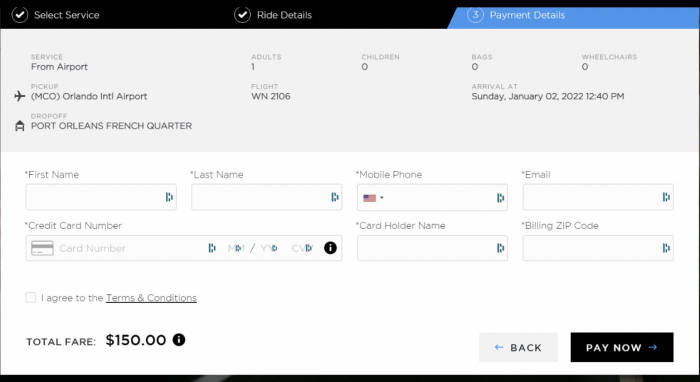Click the autofill icon in Mobile Phone field
Screen dimensions: 700x382
500,197
